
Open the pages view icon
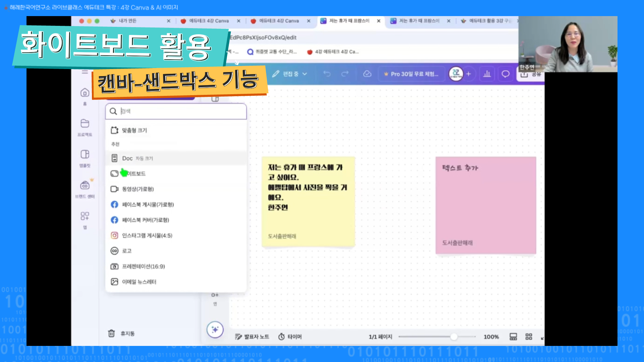point(513,337)
